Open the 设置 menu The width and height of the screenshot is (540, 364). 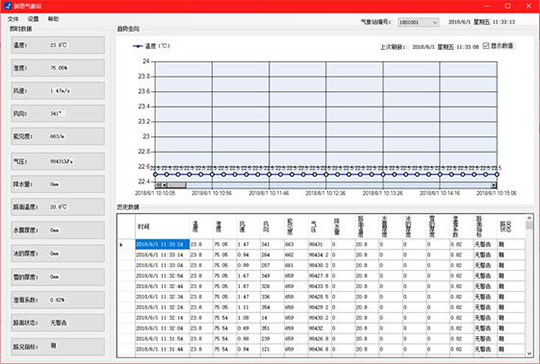pyautogui.click(x=33, y=19)
